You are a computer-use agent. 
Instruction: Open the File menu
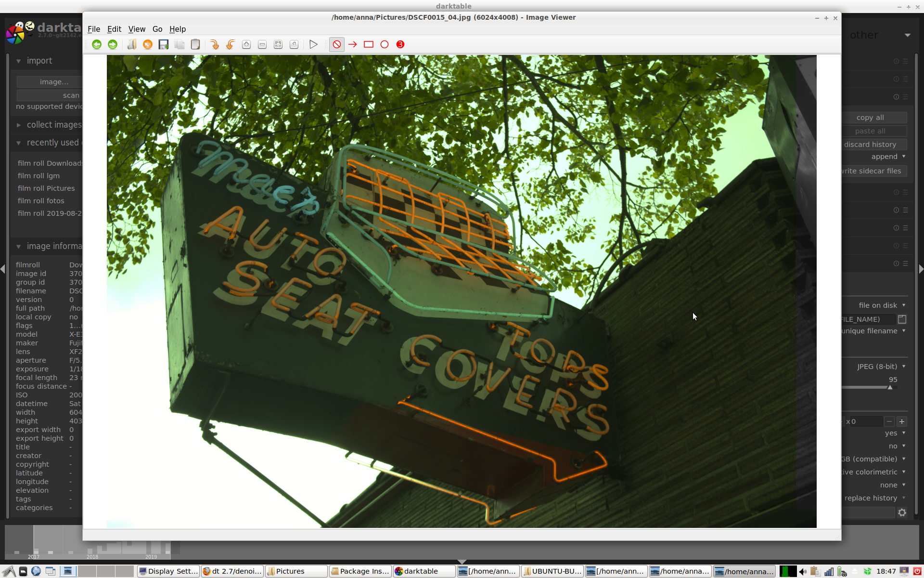tap(94, 29)
